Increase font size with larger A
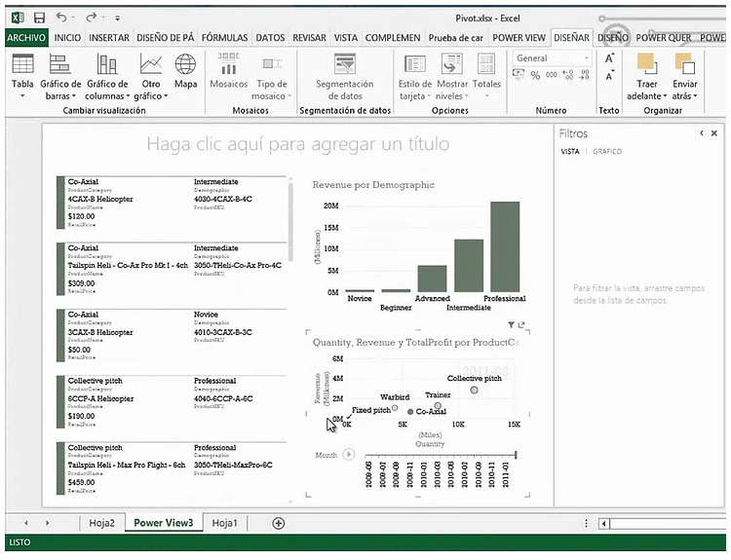Image resolution: width=731 pixels, height=560 pixels. 609,58
